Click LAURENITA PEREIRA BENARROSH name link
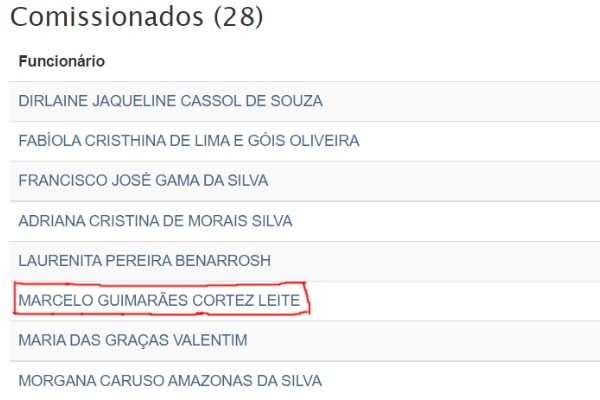This screenshot has width=600, height=400. coord(145,261)
